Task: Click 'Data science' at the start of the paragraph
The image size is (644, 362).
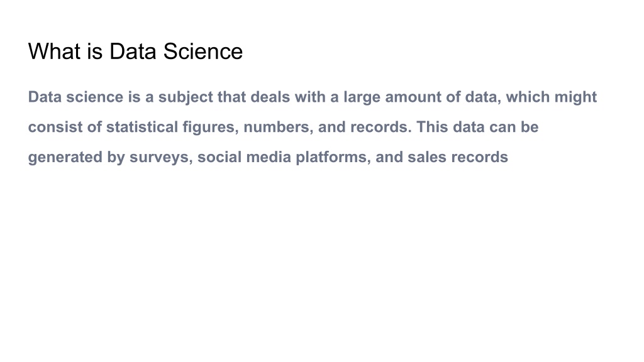Action: coord(75,97)
